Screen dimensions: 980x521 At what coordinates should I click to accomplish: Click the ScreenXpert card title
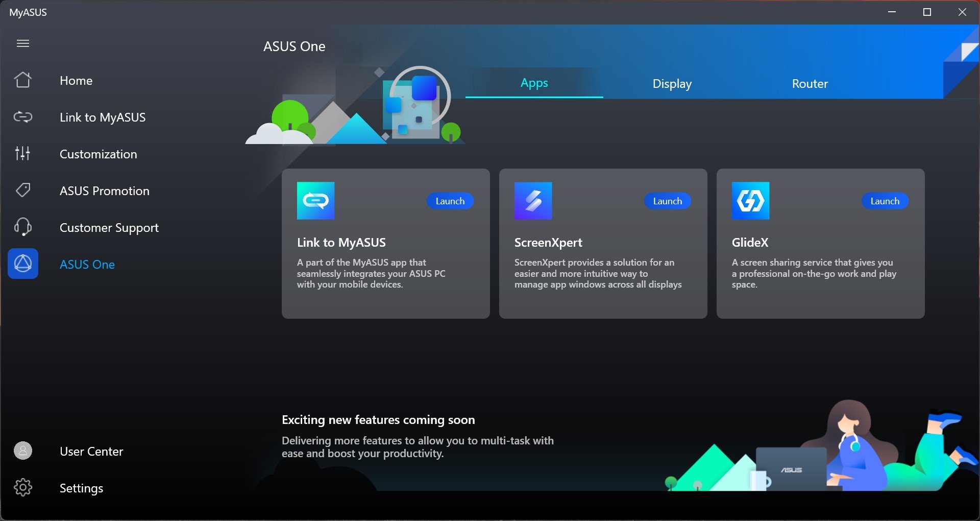(x=548, y=243)
